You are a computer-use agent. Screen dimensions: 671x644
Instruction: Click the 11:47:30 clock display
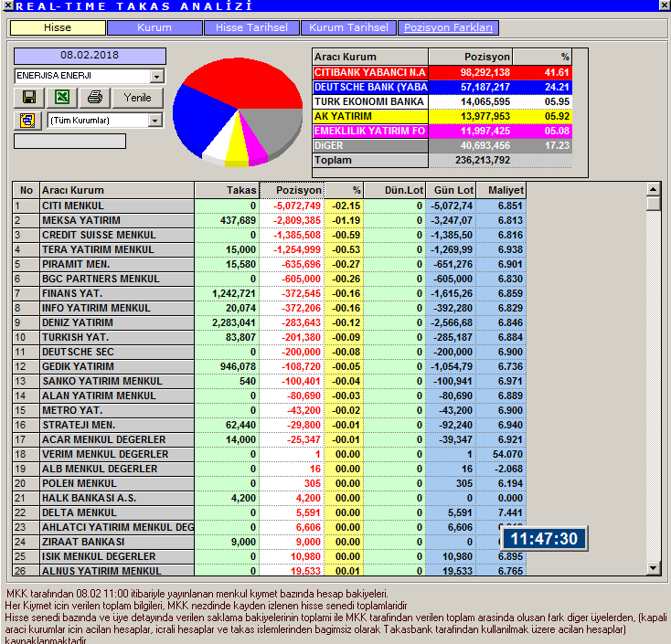tap(544, 539)
